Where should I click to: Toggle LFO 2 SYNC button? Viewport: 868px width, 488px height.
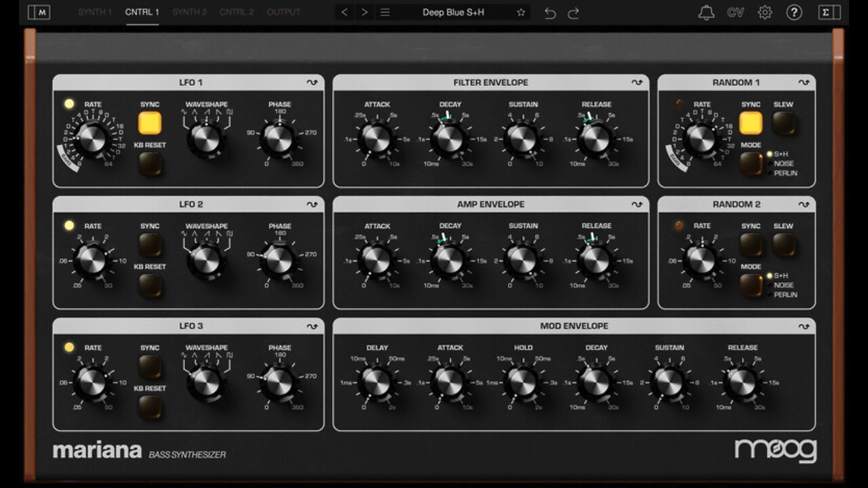150,245
